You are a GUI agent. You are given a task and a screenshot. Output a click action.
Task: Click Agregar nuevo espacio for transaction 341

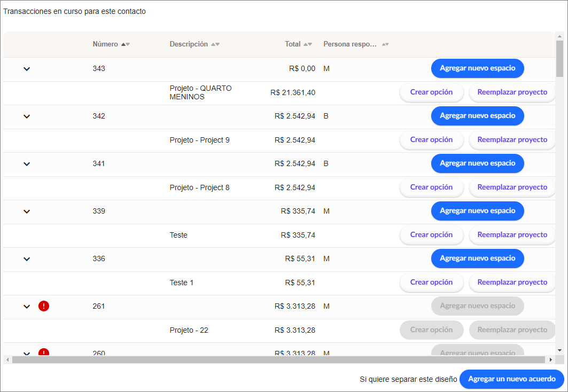(x=478, y=163)
